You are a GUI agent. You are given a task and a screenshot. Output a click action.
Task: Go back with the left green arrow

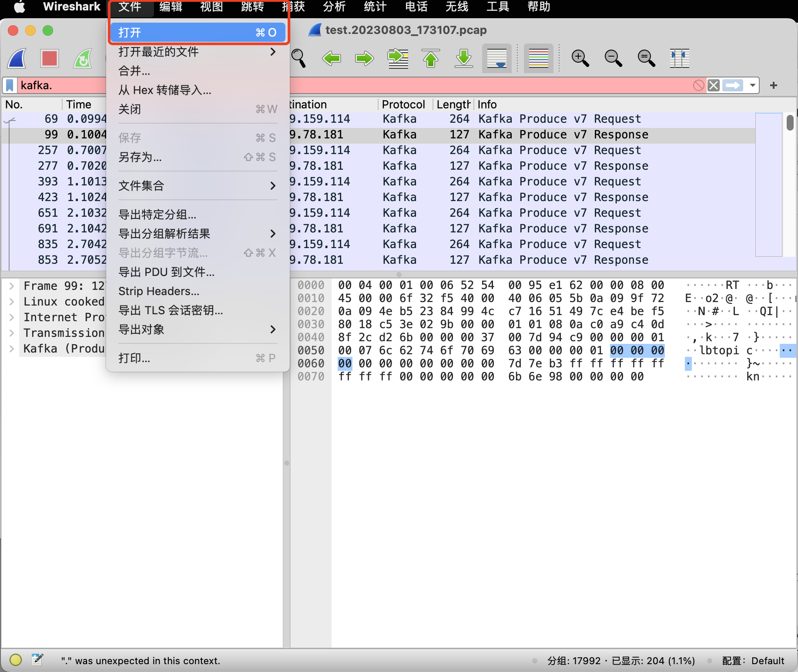tap(332, 58)
